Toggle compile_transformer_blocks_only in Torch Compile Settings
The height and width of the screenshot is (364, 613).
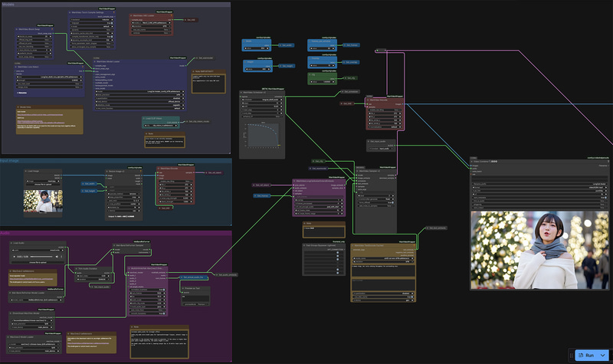[92, 37]
